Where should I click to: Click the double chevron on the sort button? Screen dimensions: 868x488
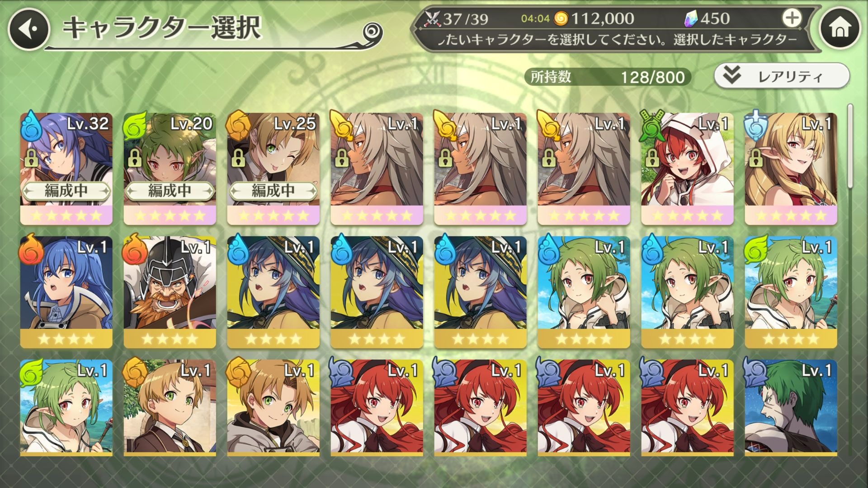pos(731,75)
